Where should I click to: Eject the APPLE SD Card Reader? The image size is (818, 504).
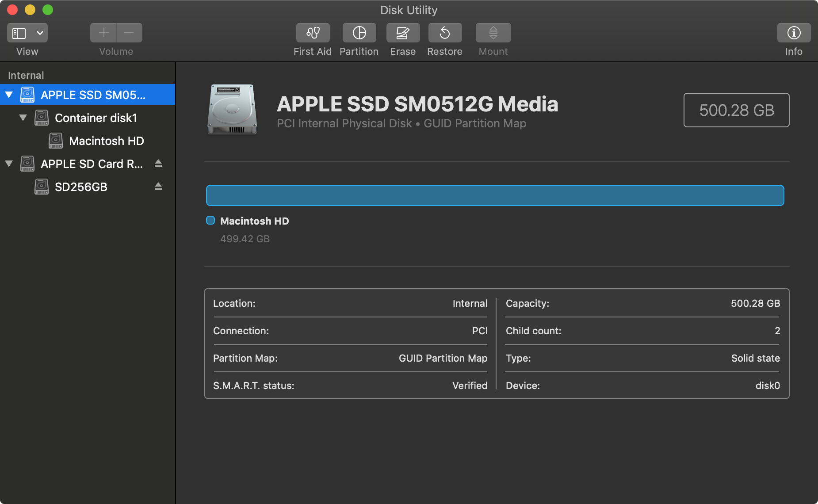pyautogui.click(x=158, y=164)
